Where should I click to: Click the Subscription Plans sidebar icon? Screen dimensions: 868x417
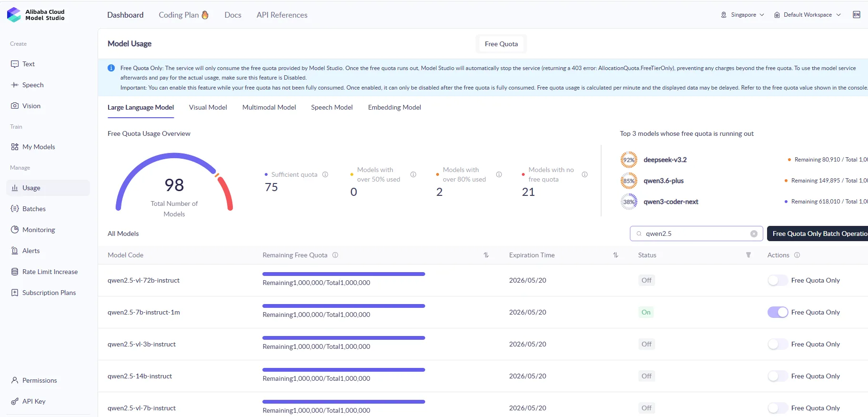[15, 293]
